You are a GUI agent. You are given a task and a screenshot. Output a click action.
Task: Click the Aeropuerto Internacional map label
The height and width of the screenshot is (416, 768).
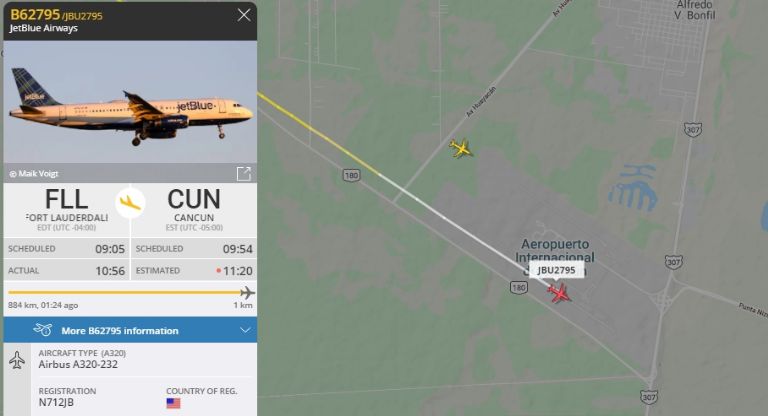555,250
